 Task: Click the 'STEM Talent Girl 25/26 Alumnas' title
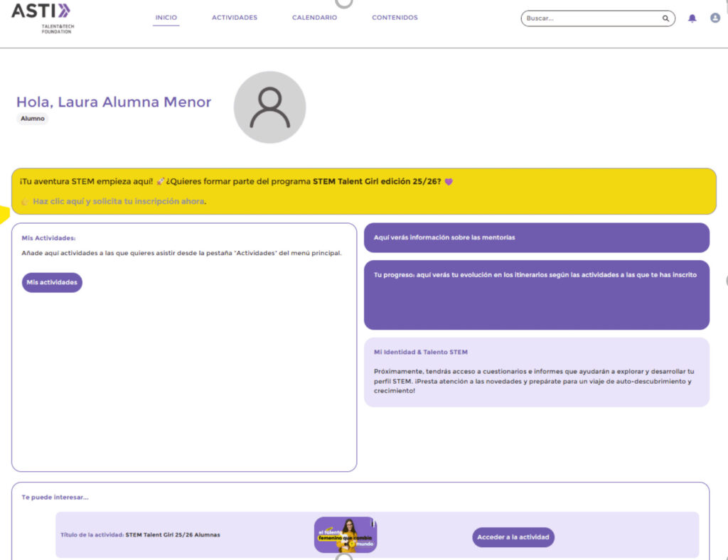pyautogui.click(x=173, y=535)
